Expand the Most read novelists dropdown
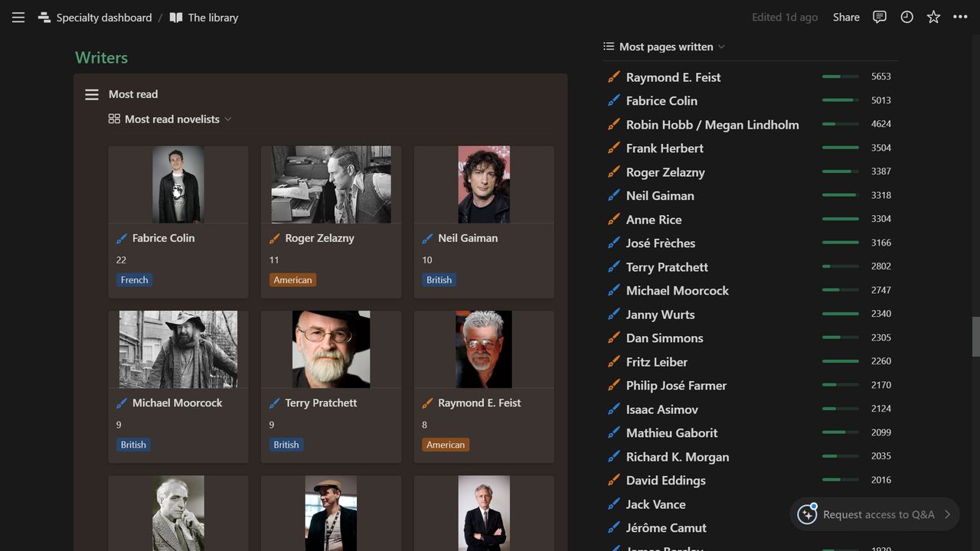Viewport: 980px width, 551px height. click(227, 119)
